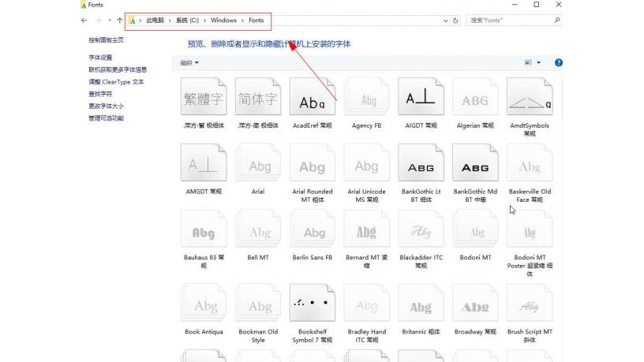Expand the address bar history dropdown

coord(446,21)
